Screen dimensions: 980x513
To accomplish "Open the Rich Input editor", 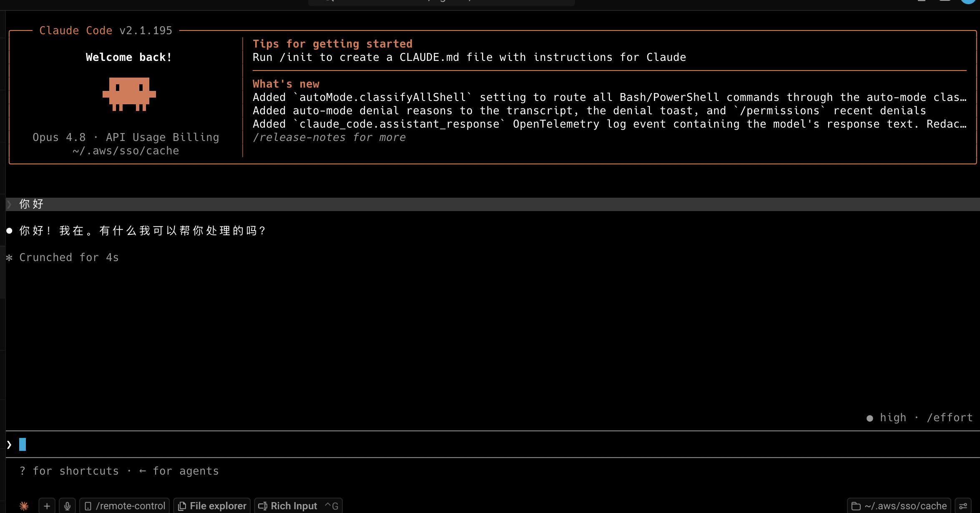I will click(298, 506).
